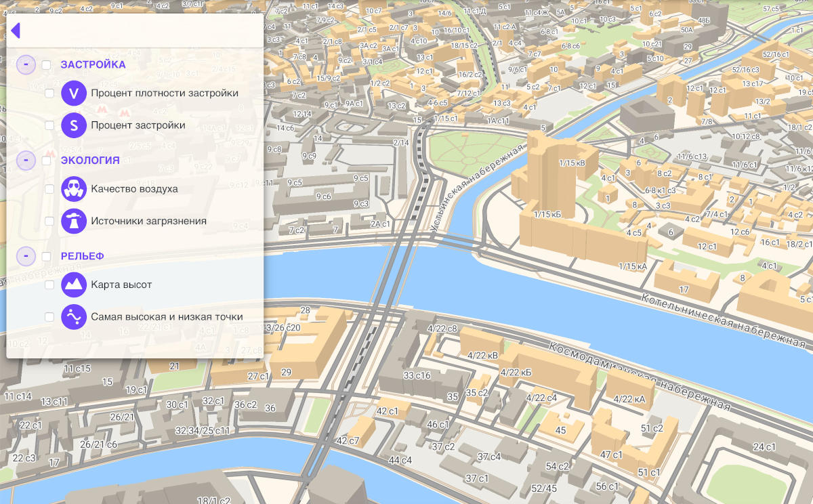Enable Процент застройки checkbox
The image size is (813, 504).
point(49,125)
